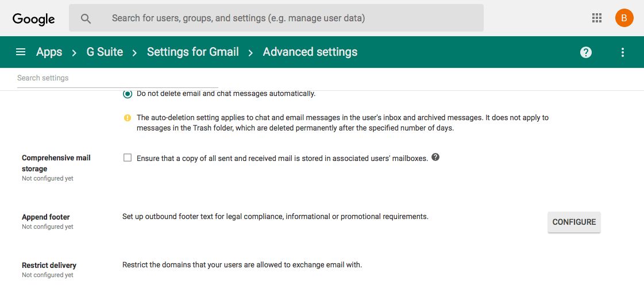The height and width of the screenshot is (303, 644).
Task: Click help icon beside comprehensive mail storage
Action: point(435,157)
